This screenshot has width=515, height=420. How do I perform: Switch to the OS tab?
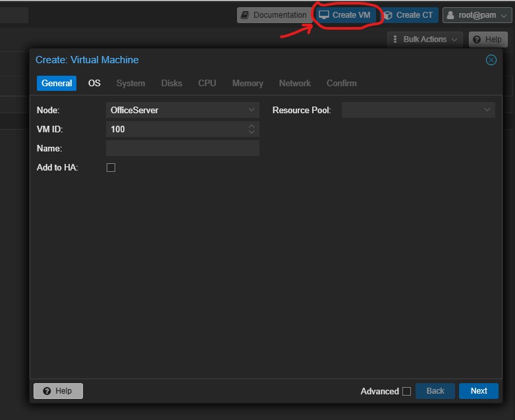[94, 83]
